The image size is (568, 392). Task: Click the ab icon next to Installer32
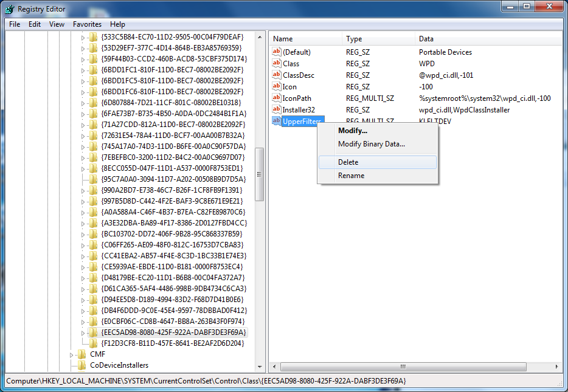click(276, 109)
